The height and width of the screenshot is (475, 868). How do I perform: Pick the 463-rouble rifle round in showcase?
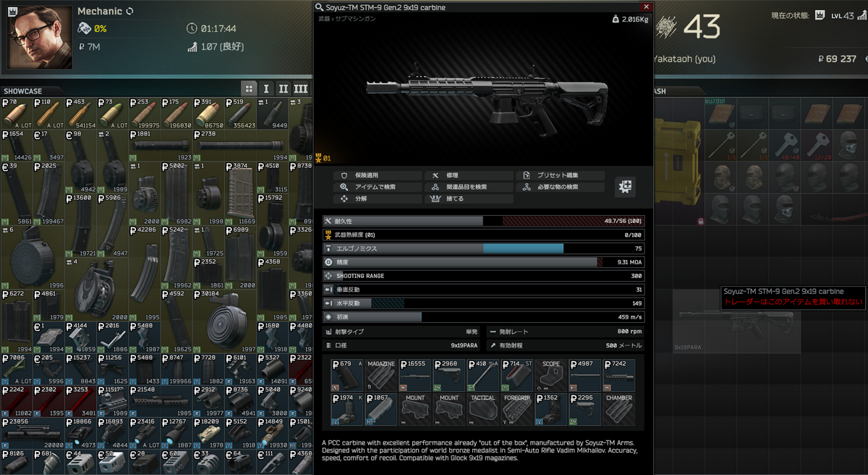pyautogui.click(x=80, y=113)
